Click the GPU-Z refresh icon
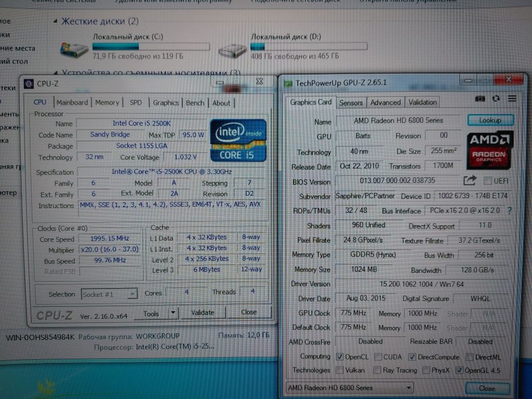The height and width of the screenshot is (399, 532). click(496, 99)
